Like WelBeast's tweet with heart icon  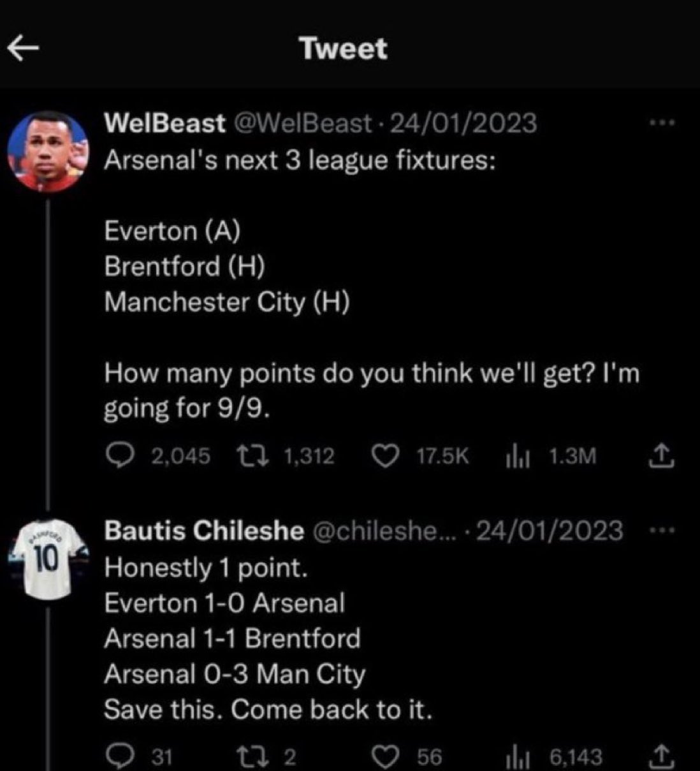tap(384, 455)
